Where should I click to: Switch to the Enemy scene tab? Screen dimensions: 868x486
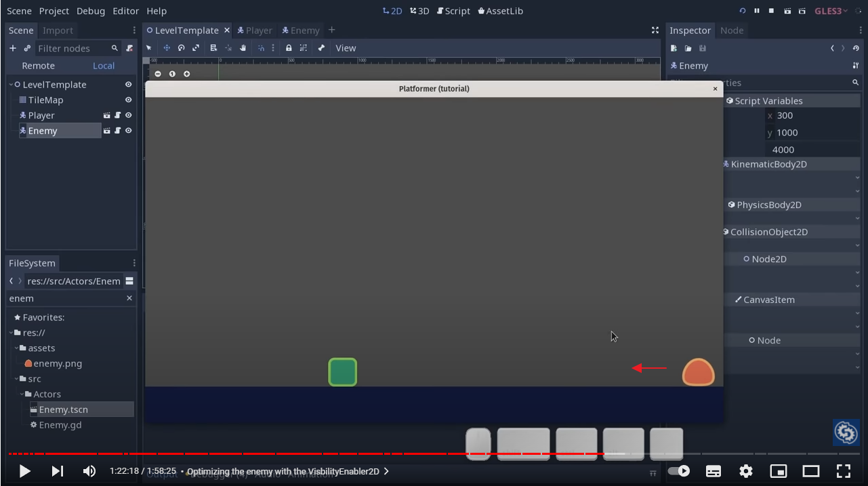coord(300,31)
